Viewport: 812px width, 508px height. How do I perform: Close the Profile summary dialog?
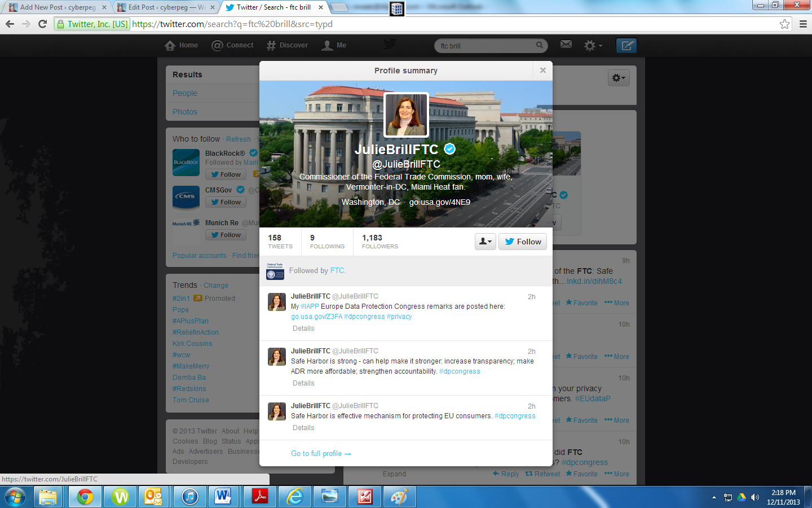click(x=542, y=71)
